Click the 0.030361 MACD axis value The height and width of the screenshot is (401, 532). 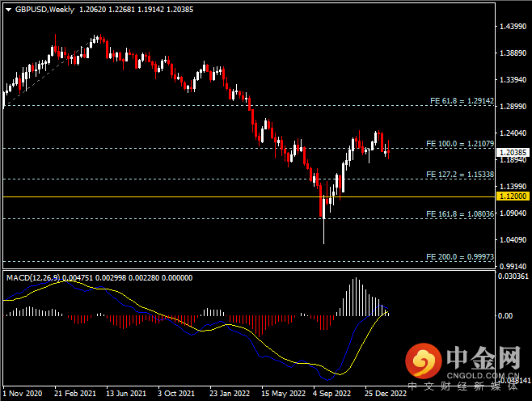(513, 276)
